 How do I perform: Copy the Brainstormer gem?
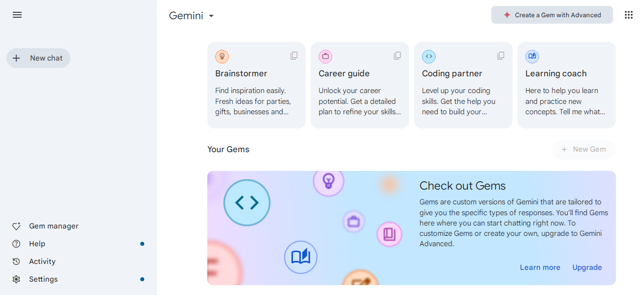coord(294,56)
